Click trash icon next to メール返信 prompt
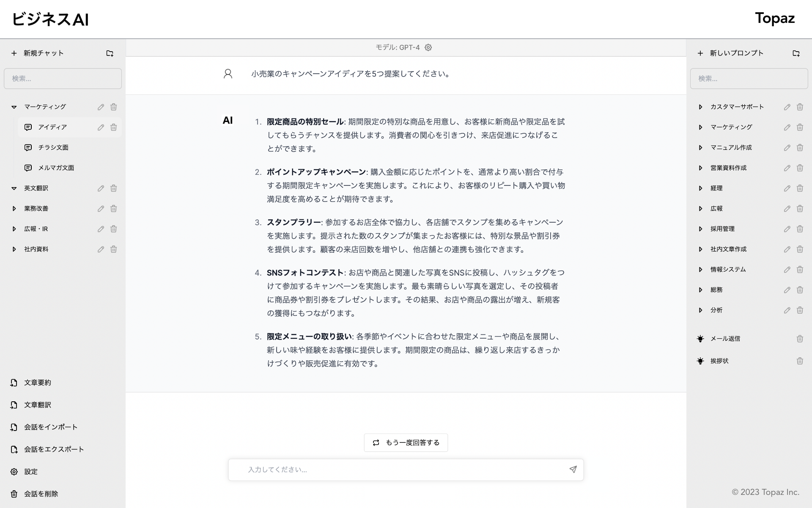812x508 pixels. tap(799, 339)
